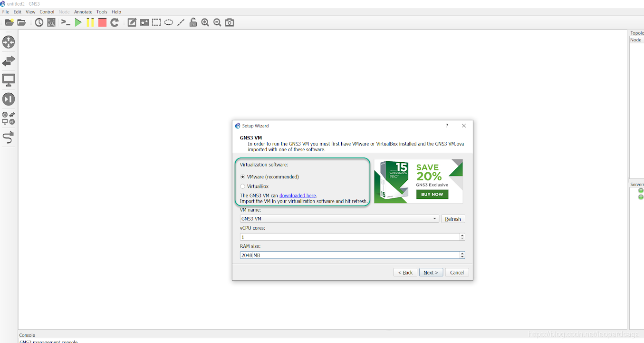Select the Draw an ellipse tool
This screenshot has width=644, height=343.
pos(169,22)
